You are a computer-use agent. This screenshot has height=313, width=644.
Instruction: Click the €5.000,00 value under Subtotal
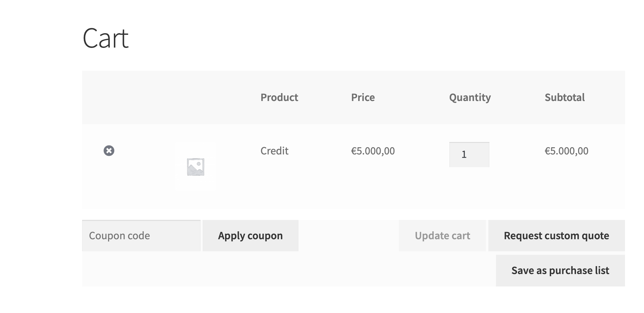coord(567,151)
